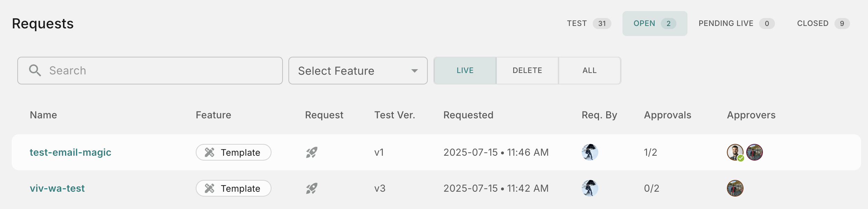
Task: Select the LIVE filter toggle
Action: tap(465, 71)
